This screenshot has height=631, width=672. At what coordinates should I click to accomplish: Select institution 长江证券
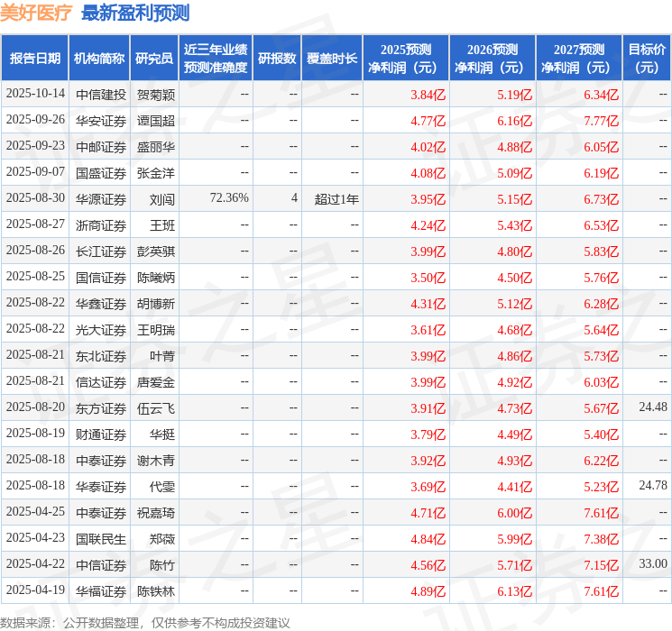click(101, 251)
